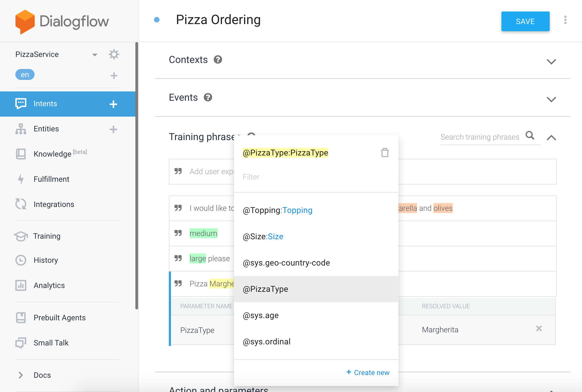Screen dimensions: 582x392
Task: Choose the @PizzaType entity option
Action: point(316,289)
